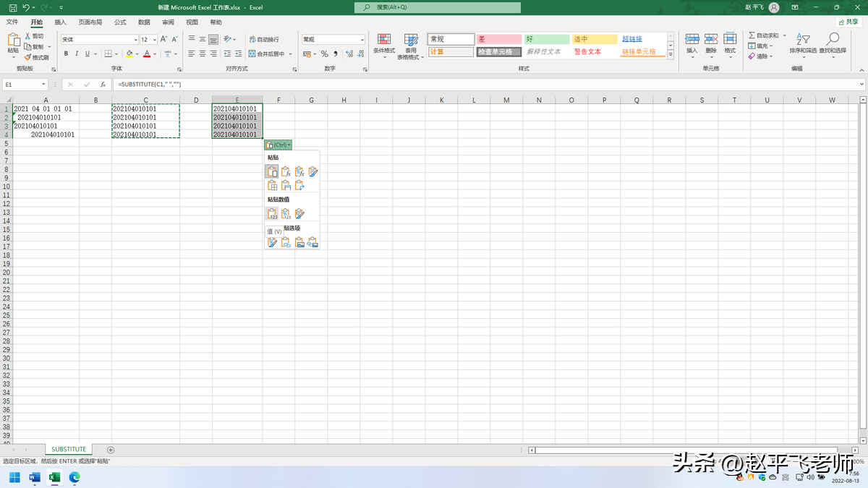The width and height of the screenshot is (868, 488).
Task: Choose No Borders paste option
Action: tap(272, 185)
